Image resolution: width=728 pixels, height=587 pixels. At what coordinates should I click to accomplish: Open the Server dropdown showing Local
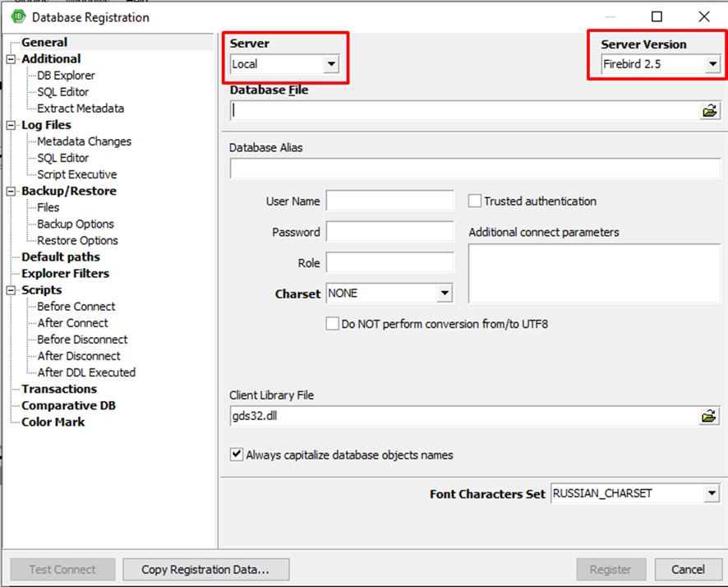tap(331, 63)
